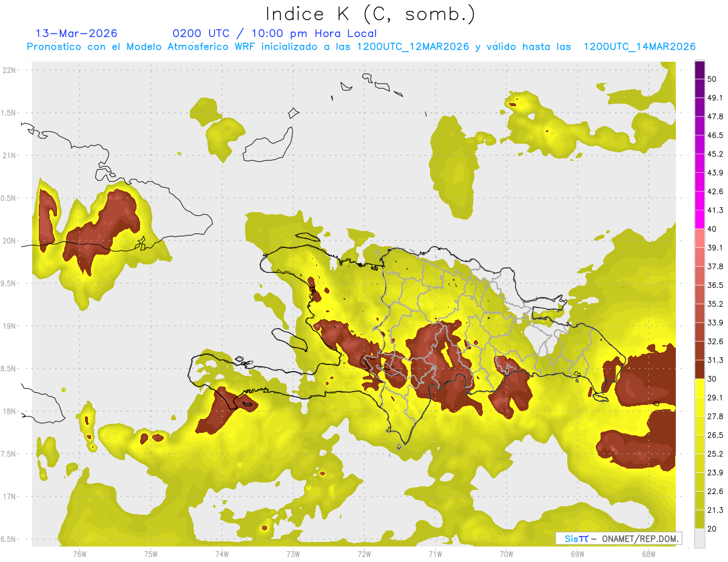The width and height of the screenshot is (728, 562).
Task: Click the legend value "47.8"
Action: 715,116
